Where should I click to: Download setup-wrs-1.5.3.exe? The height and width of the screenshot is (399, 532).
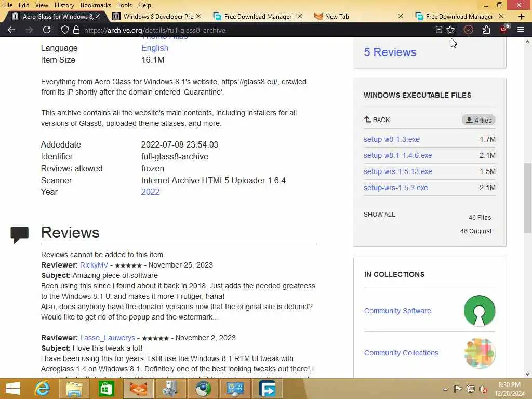click(395, 187)
